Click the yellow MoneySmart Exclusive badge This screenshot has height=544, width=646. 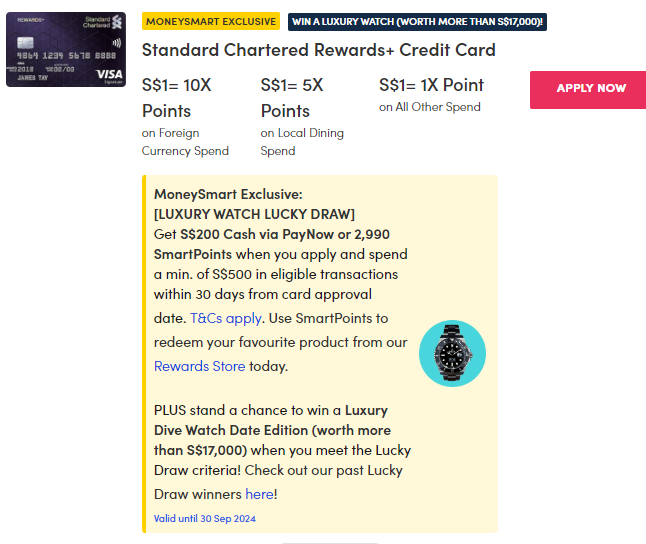click(210, 21)
